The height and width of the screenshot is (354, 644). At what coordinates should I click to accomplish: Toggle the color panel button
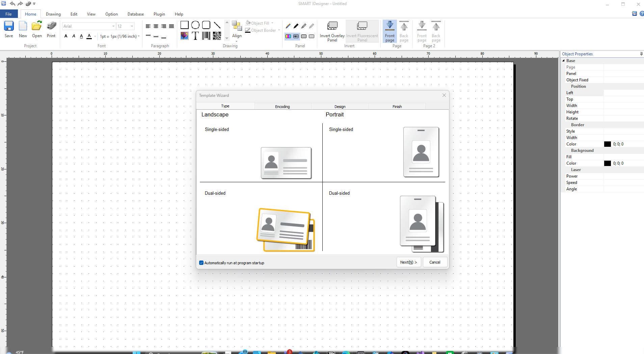288,36
